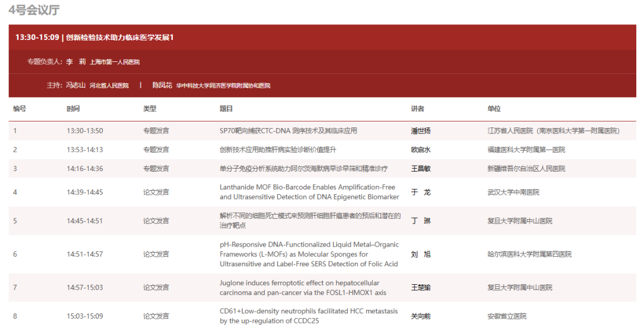Screen dimensions: 644x336
Task: Click the 单位 column header
Action: coord(494,108)
